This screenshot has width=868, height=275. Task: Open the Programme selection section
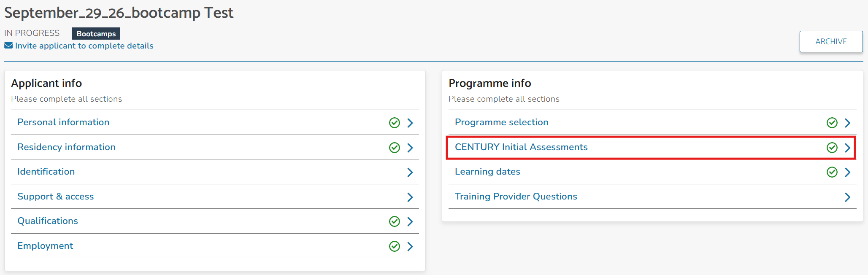coord(652,122)
